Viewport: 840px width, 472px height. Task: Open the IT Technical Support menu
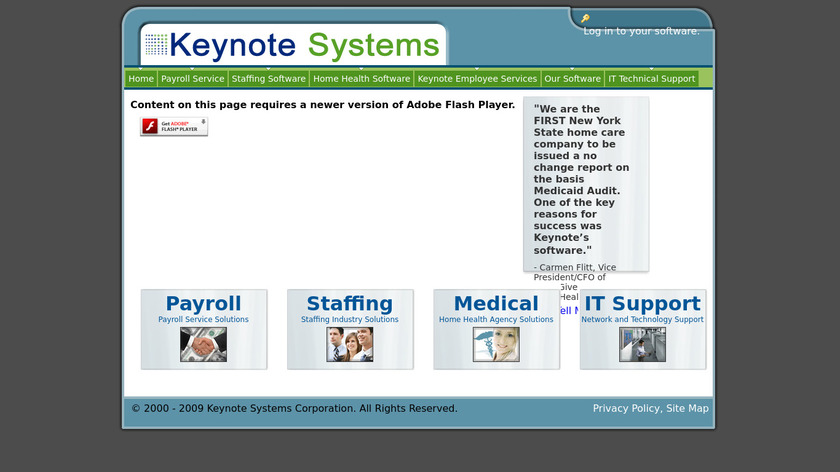[651, 79]
